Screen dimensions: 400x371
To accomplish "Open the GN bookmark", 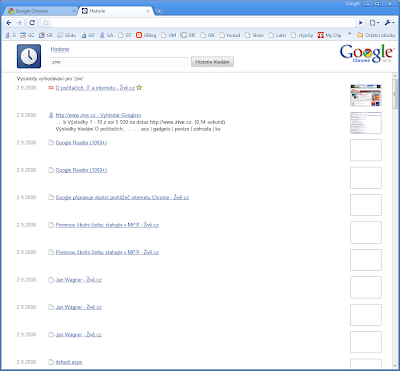I will click(x=207, y=35).
